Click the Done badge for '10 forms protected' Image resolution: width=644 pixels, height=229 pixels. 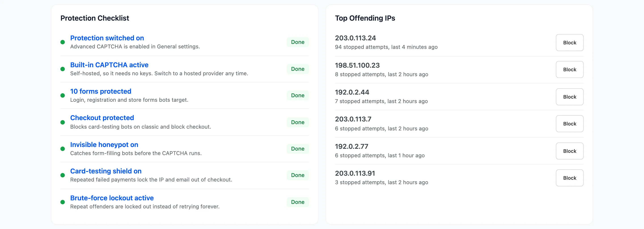click(298, 95)
